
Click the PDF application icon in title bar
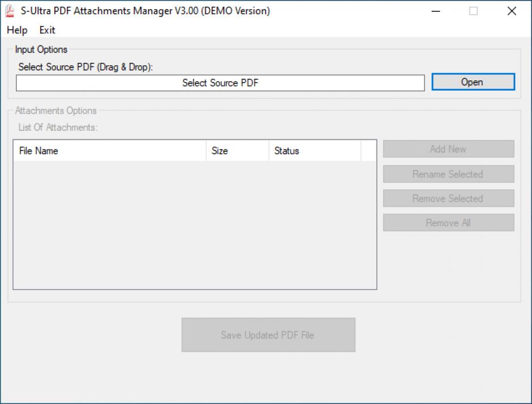10,11
